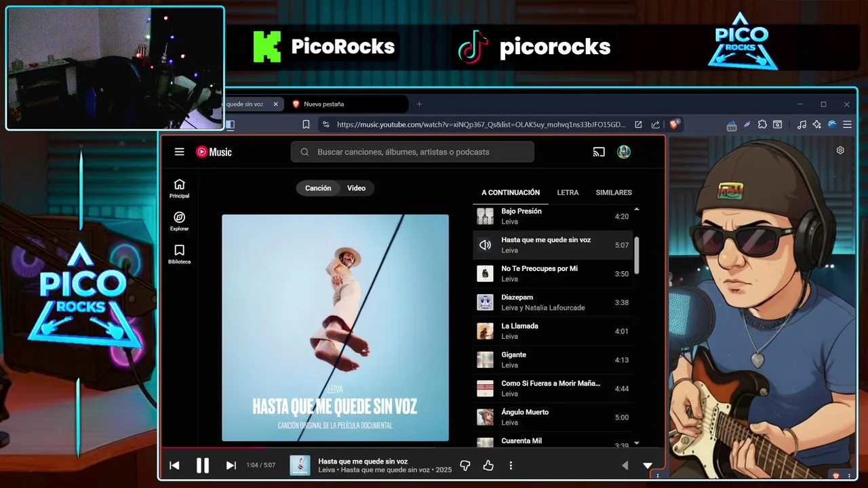868x488 pixels.
Task: Click the Brave Shields icon in address bar
Action: (x=674, y=124)
